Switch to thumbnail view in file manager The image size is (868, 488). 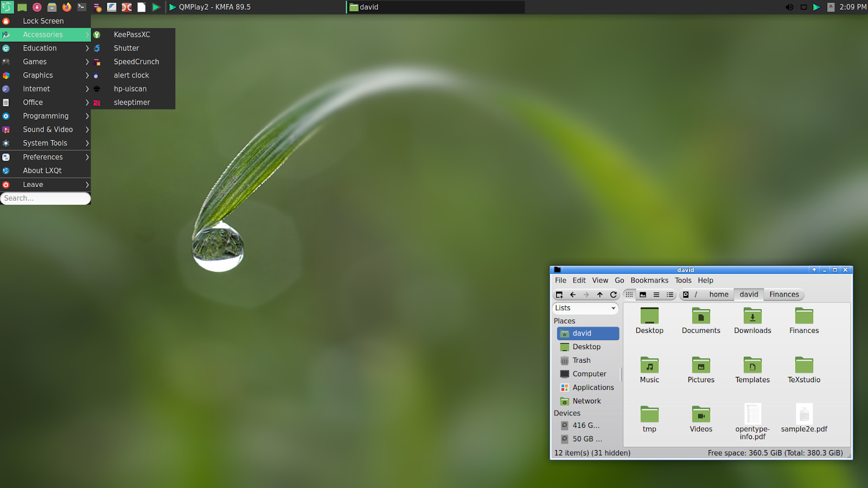[x=643, y=294]
